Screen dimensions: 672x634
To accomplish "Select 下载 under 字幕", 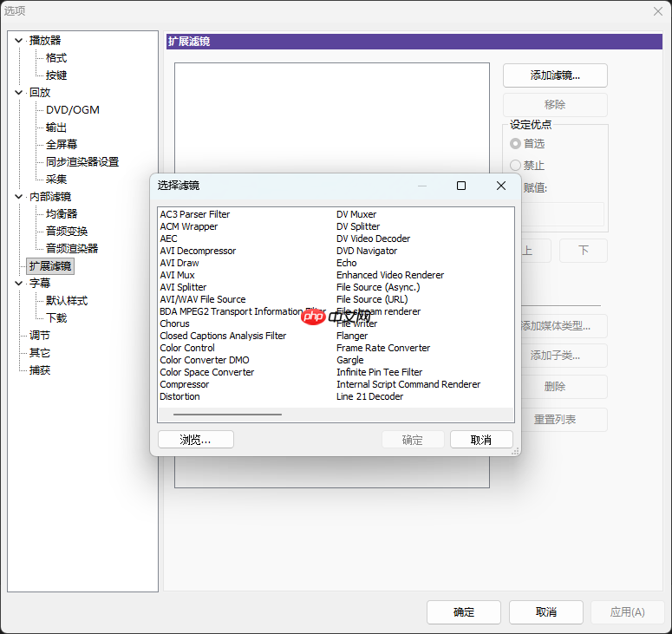I will (56, 317).
